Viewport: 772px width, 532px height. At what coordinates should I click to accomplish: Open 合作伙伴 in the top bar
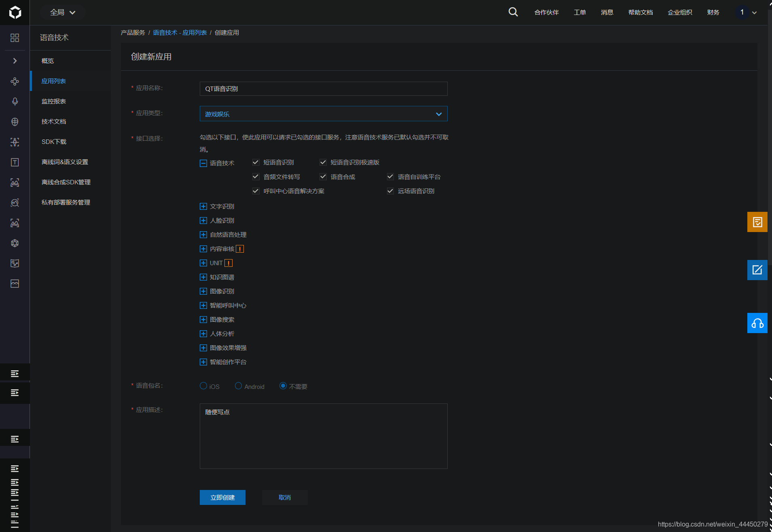(546, 13)
